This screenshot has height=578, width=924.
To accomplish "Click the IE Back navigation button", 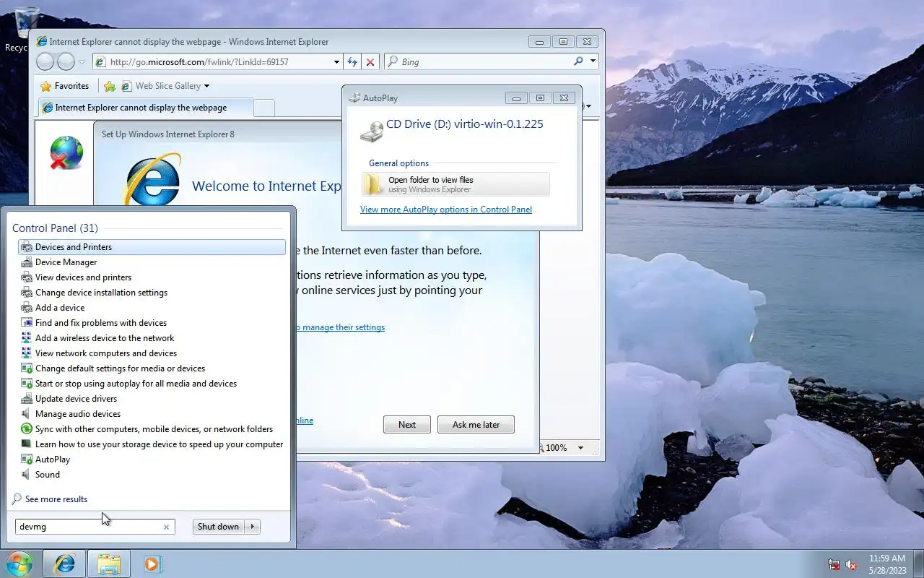I will coord(45,62).
